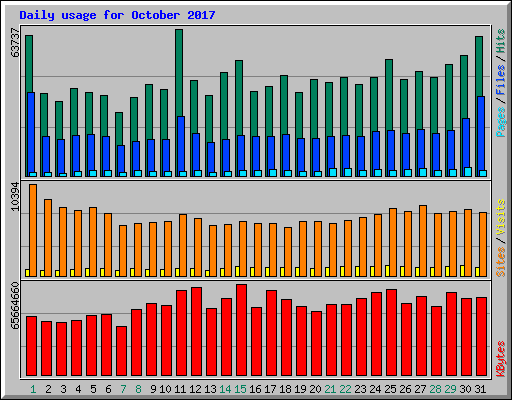512x400 pixels.
Task: Click day 19 on the x-axis
Action: click(x=300, y=389)
